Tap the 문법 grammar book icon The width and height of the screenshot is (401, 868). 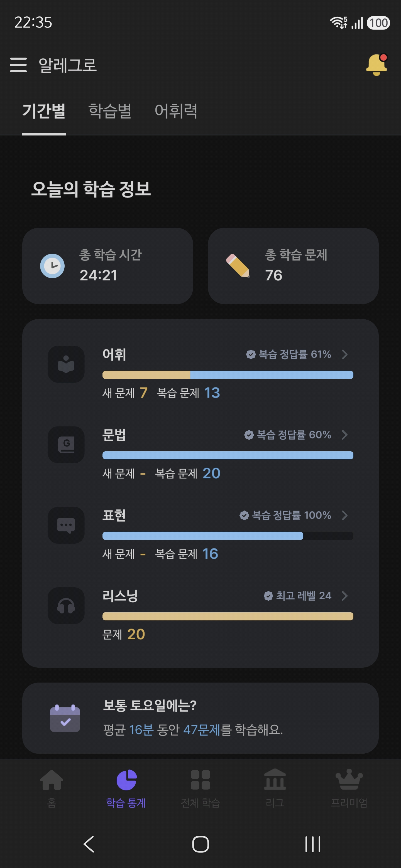tap(66, 445)
